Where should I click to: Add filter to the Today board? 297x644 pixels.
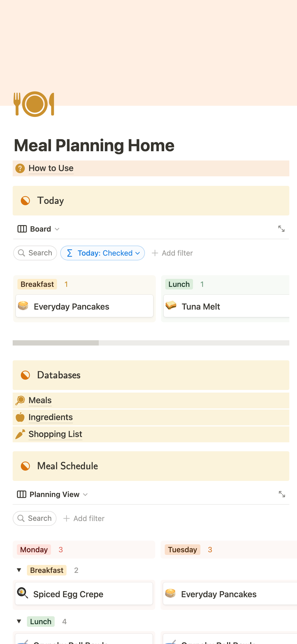[x=172, y=253]
